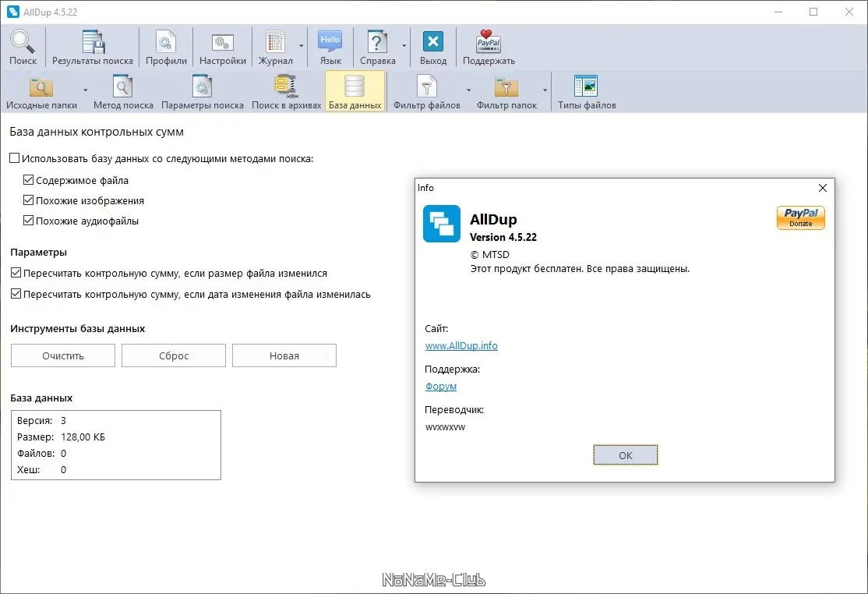Click '© MTSD' copyright text
This screenshot has height=594, width=868.
pyautogui.click(x=490, y=254)
